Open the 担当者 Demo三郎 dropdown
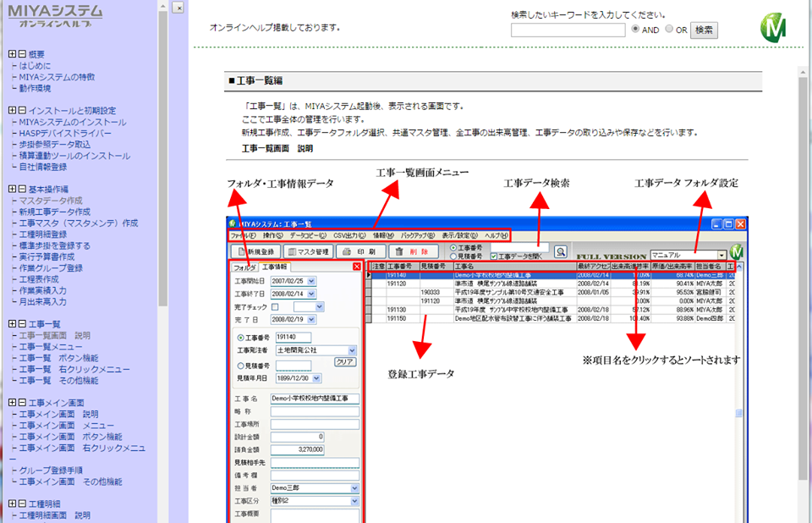 [x=354, y=488]
